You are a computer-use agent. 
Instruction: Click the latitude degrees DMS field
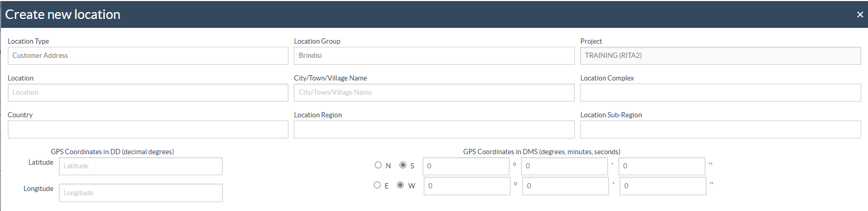pos(466,166)
